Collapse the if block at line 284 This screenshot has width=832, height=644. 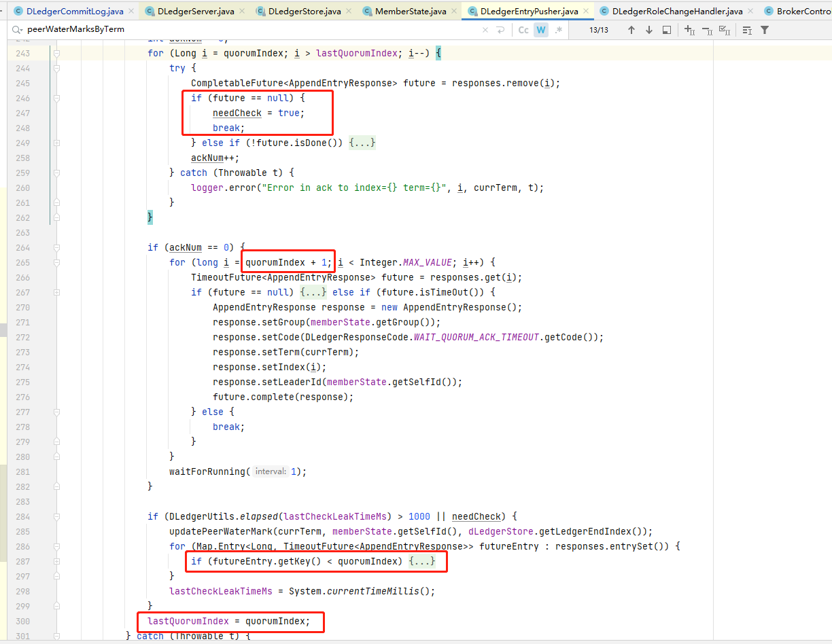coord(57,516)
